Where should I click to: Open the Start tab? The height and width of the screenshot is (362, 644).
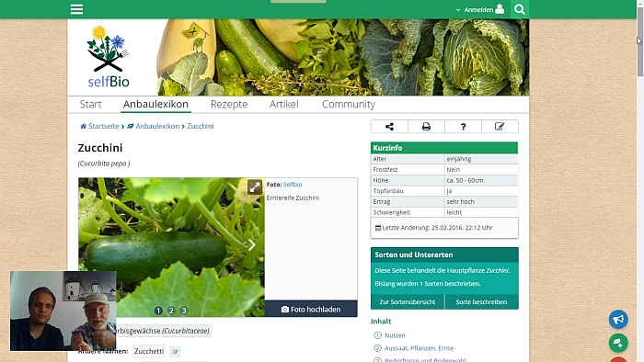click(x=90, y=104)
